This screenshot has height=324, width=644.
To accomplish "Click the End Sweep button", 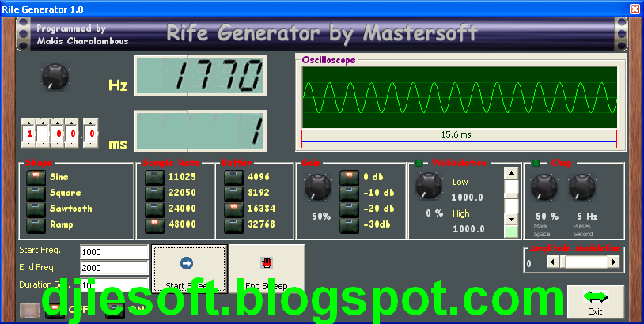I will (267, 269).
